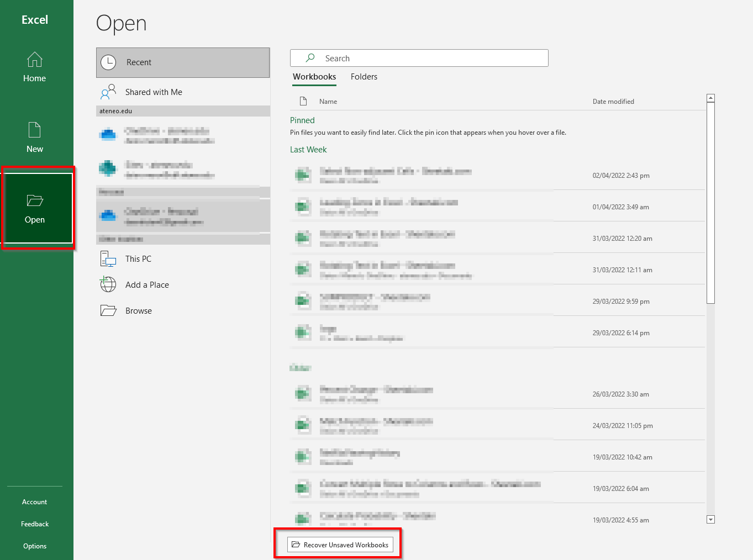Open the workbook modified 24/03/2022 11:05 pm
This screenshot has height=560, width=753.
[x=497, y=426]
